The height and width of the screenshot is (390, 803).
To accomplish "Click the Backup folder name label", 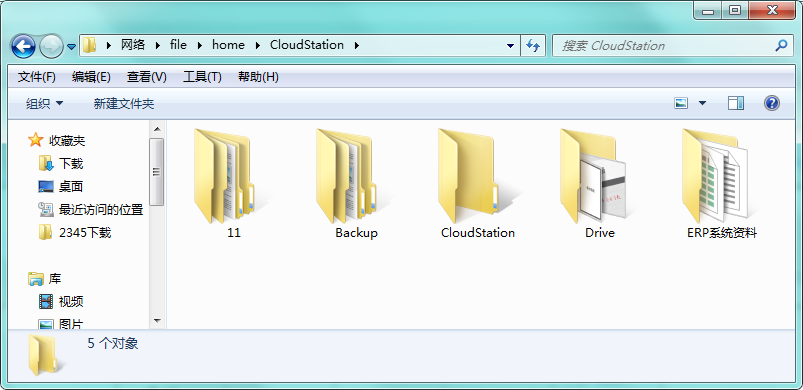I will [356, 233].
